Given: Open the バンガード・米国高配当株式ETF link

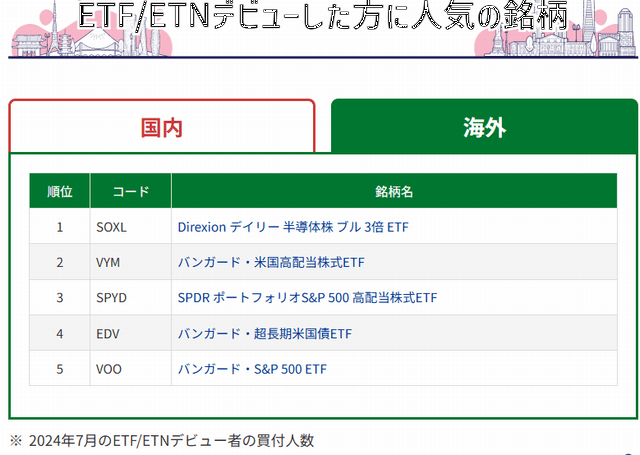Looking at the screenshot, I should tap(271, 262).
